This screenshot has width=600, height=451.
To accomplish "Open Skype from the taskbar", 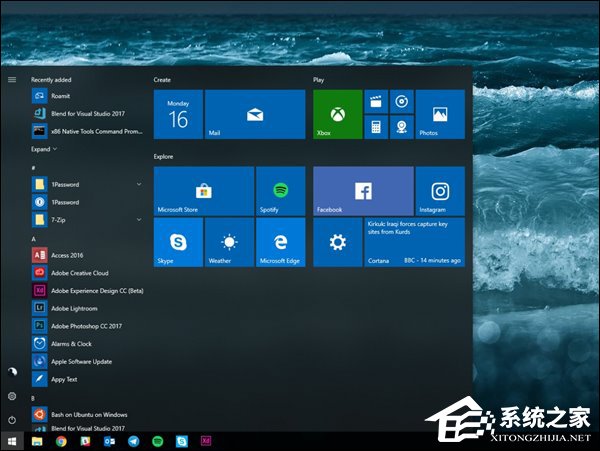I will pos(182,441).
